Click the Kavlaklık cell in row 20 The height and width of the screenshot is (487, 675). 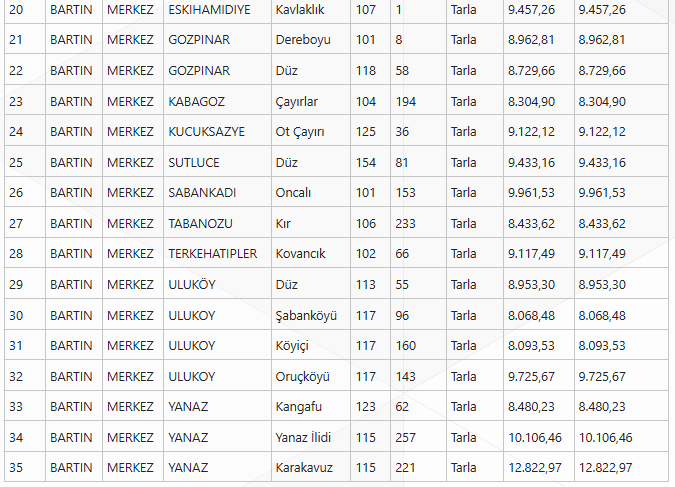(x=311, y=9)
